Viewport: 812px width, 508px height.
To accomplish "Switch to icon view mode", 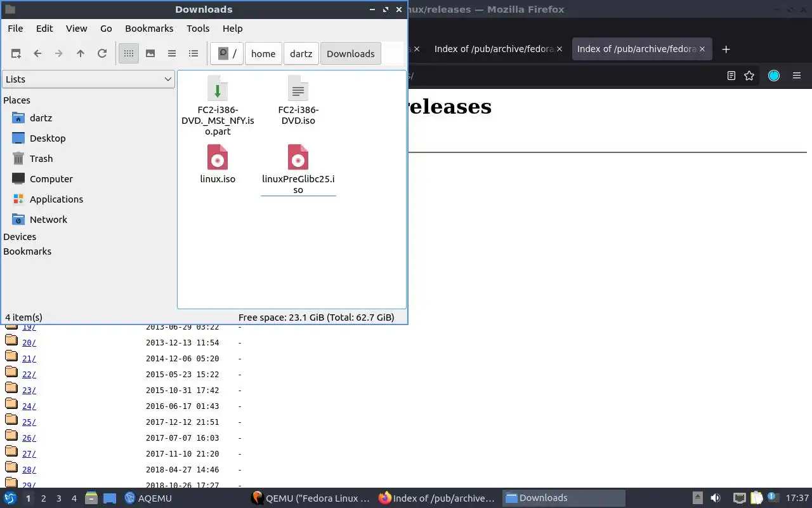I will pos(129,54).
